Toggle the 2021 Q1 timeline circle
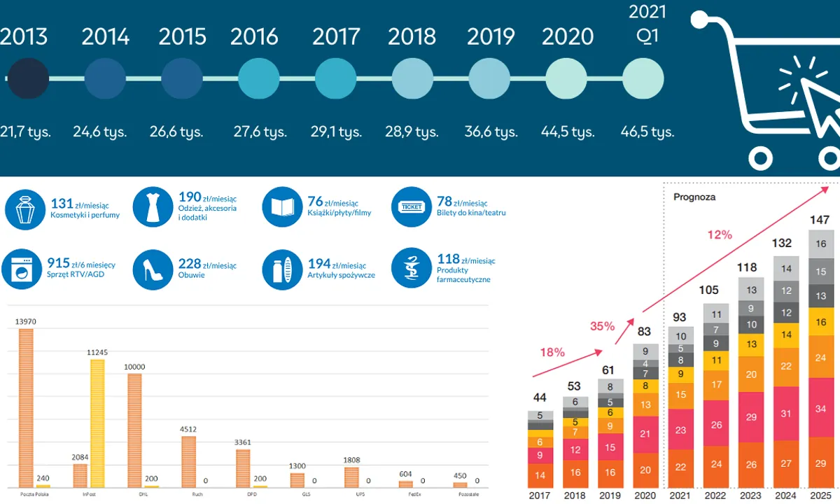The width and height of the screenshot is (840, 504). pos(645,78)
